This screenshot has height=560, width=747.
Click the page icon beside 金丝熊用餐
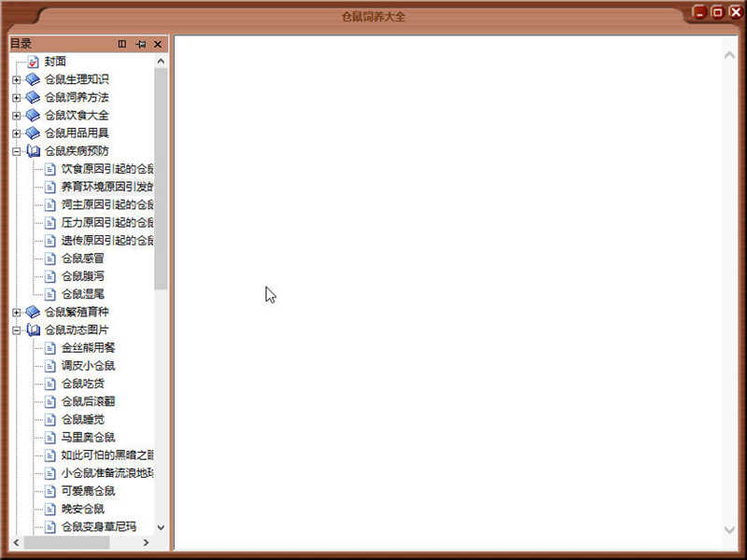coord(50,348)
